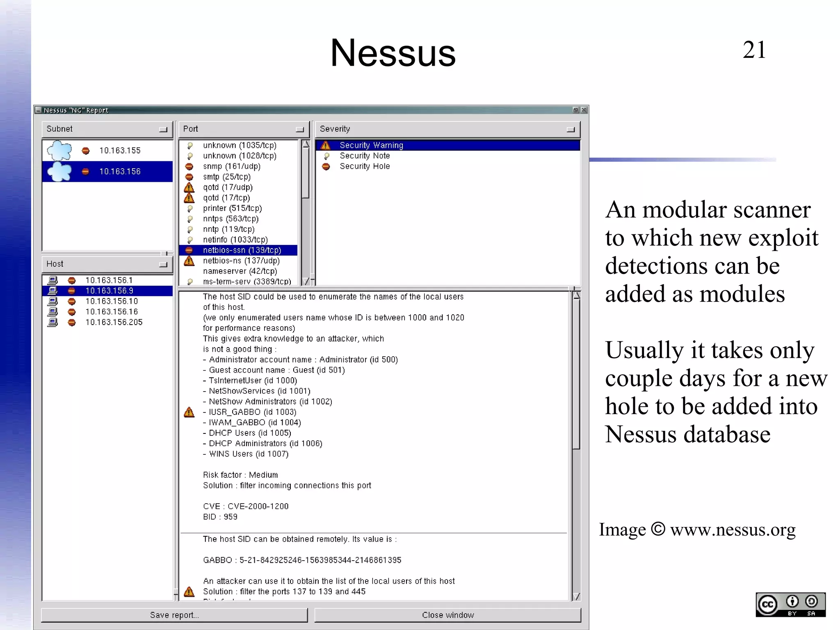Click Risk factor : Medium line
The image size is (840, 630).
tap(240, 475)
